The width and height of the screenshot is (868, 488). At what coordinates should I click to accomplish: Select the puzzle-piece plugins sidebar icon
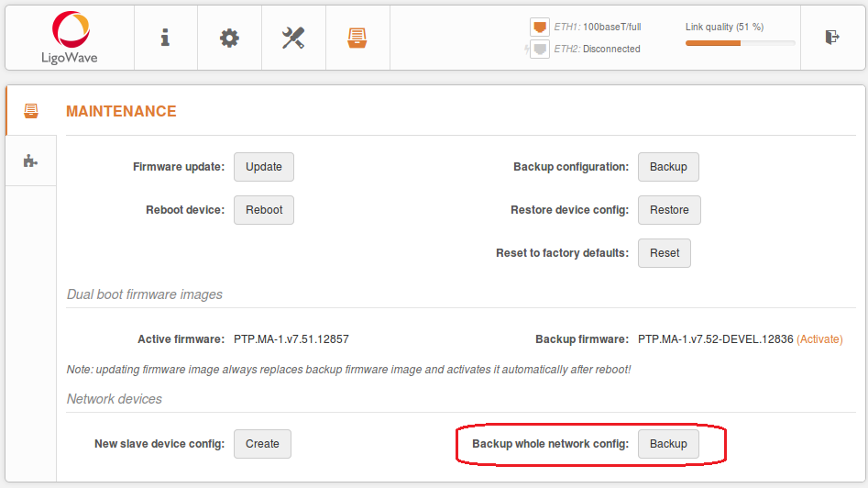(30, 161)
